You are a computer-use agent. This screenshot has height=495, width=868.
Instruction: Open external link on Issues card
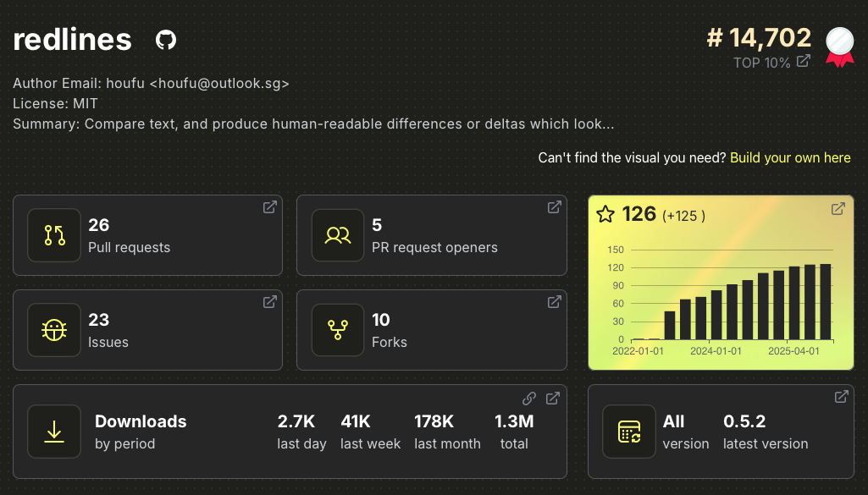click(269, 302)
